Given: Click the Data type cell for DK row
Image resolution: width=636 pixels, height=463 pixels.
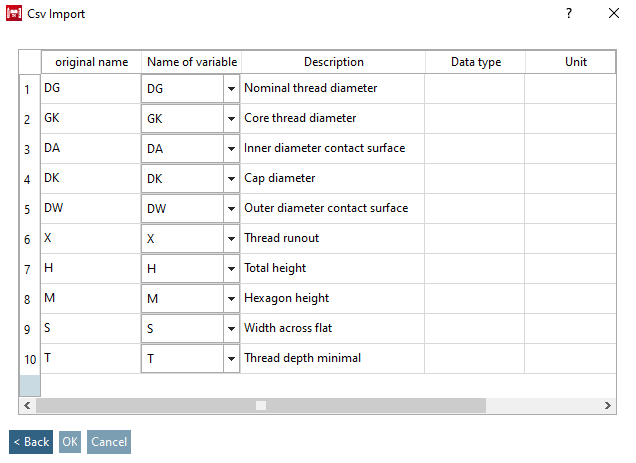Looking at the screenshot, I should pos(475,179).
